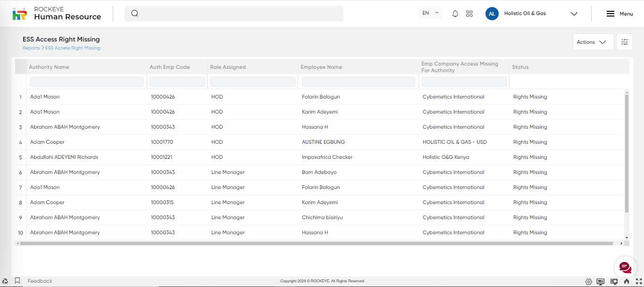Click the AL user avatar
This screenshot has height=287, width=644.
click(x=492, y=14)
